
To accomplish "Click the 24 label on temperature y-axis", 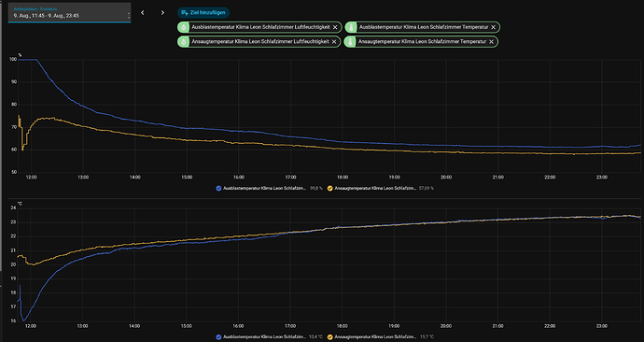I will tap(13, 208).
